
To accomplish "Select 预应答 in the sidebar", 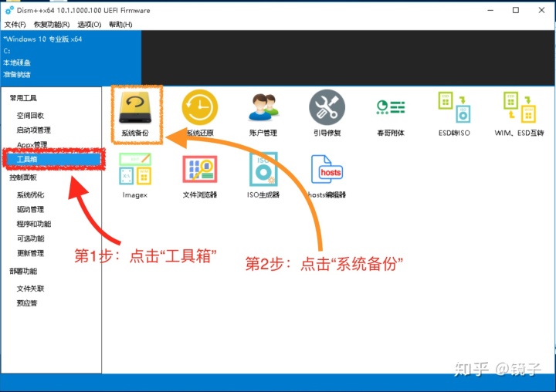I will (x=27, y=302).
